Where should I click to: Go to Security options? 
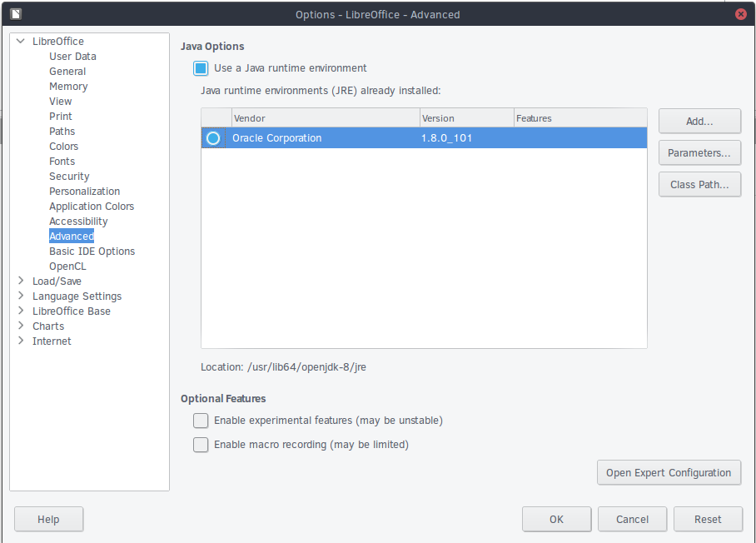click(69, 177)
